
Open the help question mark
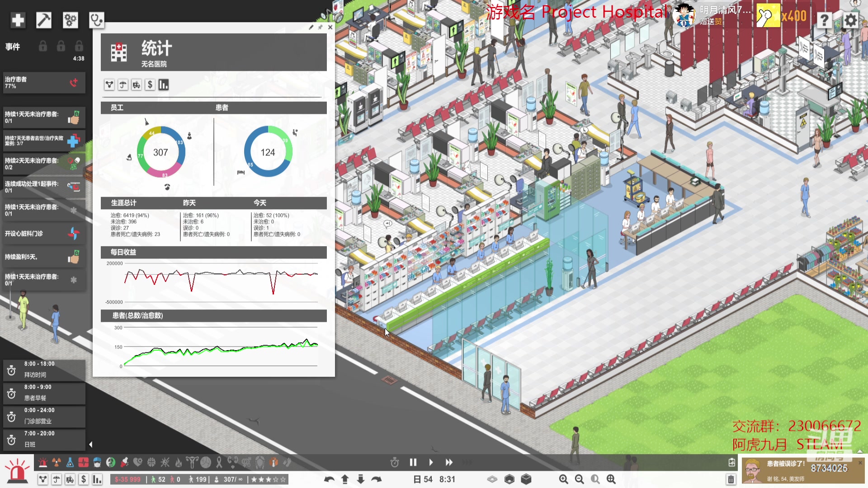tap(825, 20)
